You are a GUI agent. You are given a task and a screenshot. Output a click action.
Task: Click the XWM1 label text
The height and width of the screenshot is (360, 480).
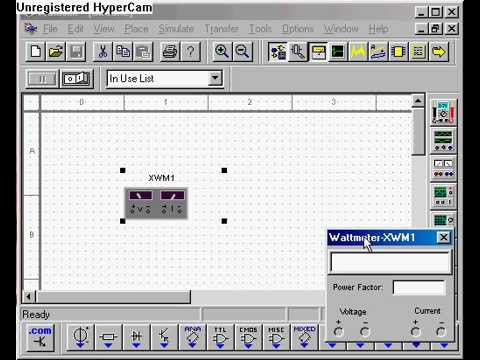click(x=161, y=178)
